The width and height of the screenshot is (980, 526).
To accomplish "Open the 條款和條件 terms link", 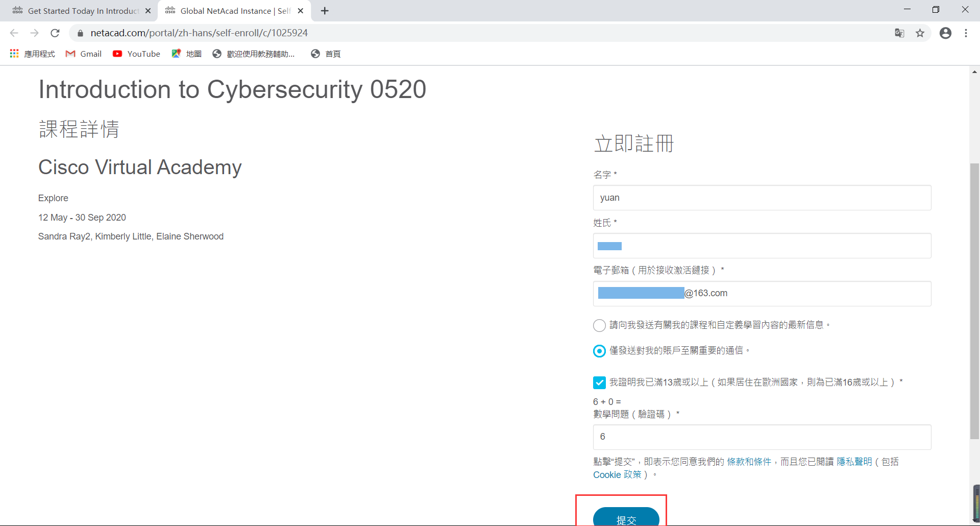I will click(749, 462).
